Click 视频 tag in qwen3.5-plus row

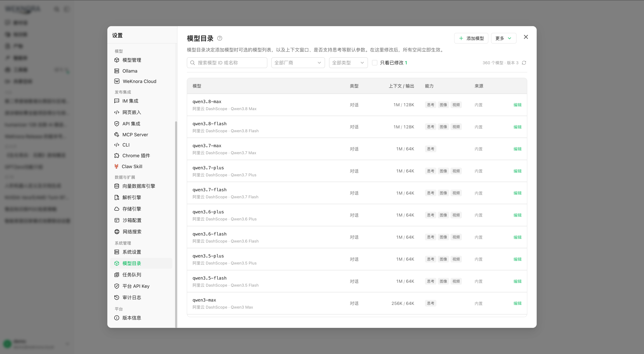point(456,259)
